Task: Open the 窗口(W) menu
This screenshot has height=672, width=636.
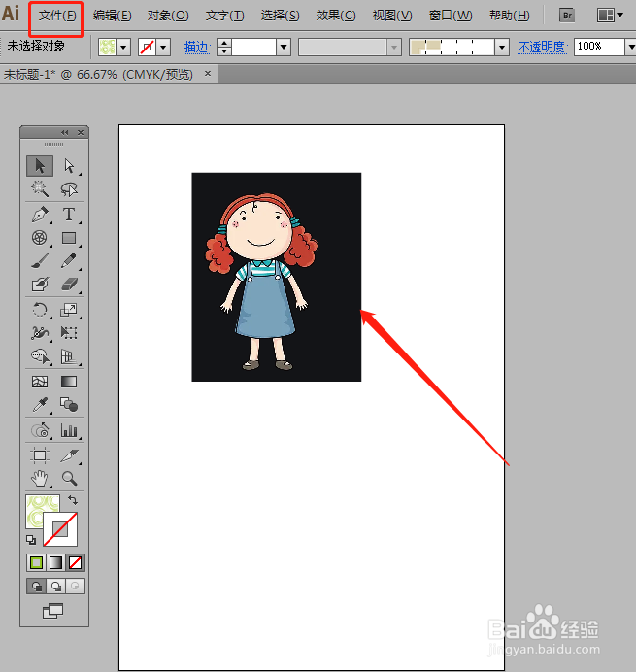Action: click(x=451, y=16)
